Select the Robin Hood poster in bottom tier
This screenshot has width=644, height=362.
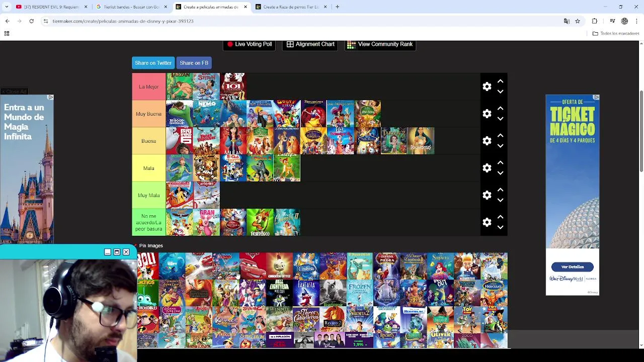click(260, 222)
